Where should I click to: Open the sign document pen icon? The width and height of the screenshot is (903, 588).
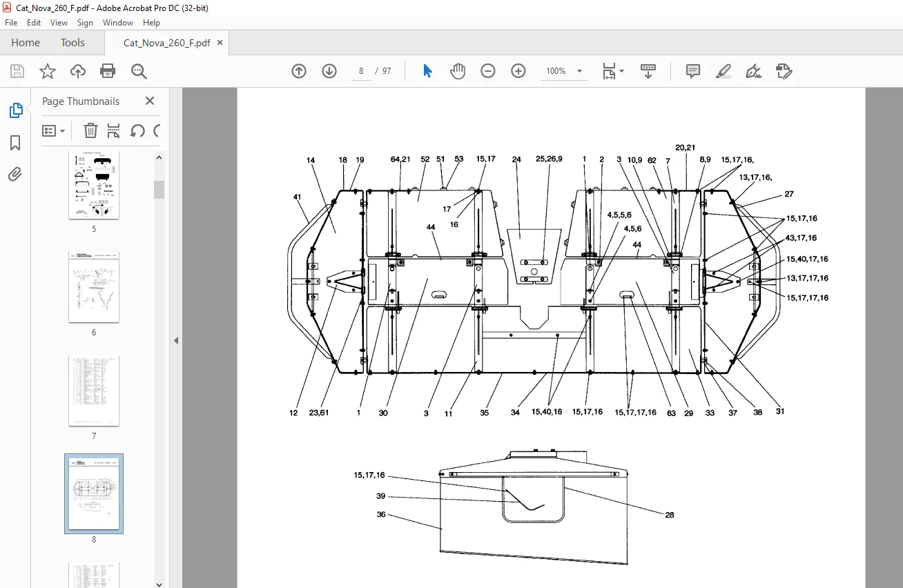pyautogui.click(x=753, y=71)
